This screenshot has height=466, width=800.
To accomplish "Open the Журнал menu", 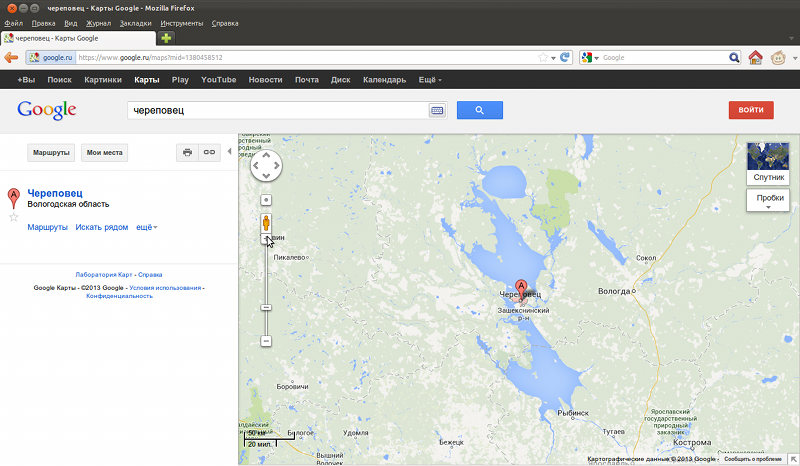I will point(98,23).
